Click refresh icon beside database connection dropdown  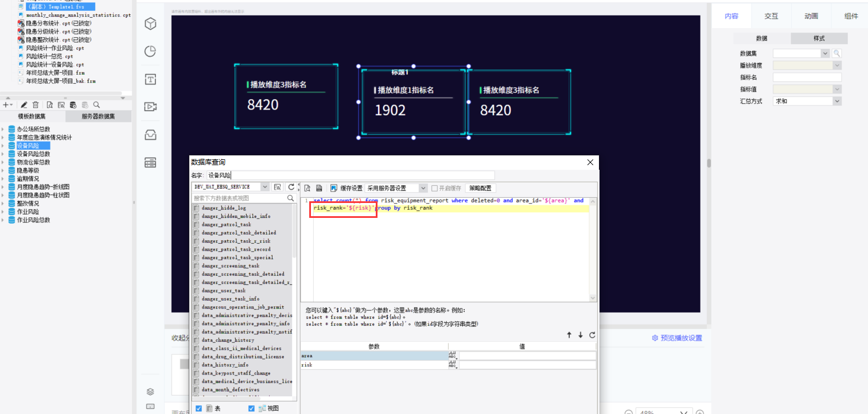click(291, 187)
